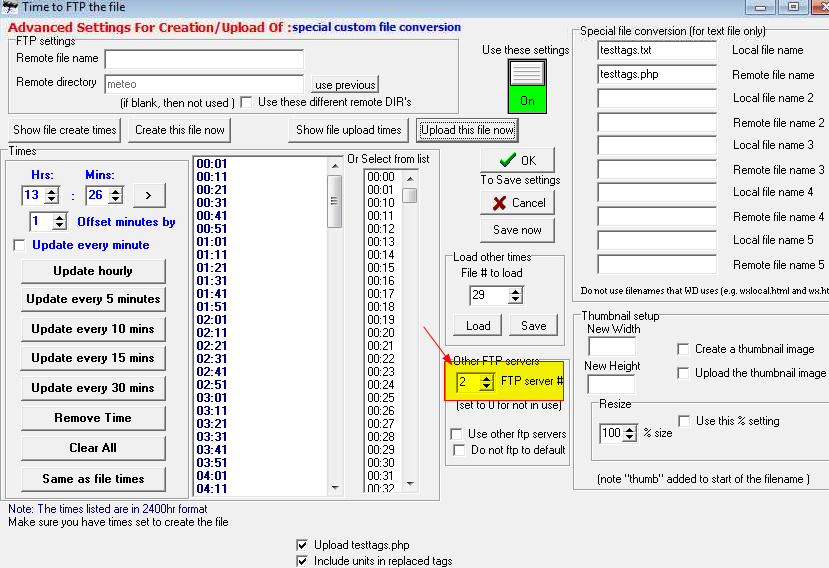Click the > add time button

(x=149, y=195)
